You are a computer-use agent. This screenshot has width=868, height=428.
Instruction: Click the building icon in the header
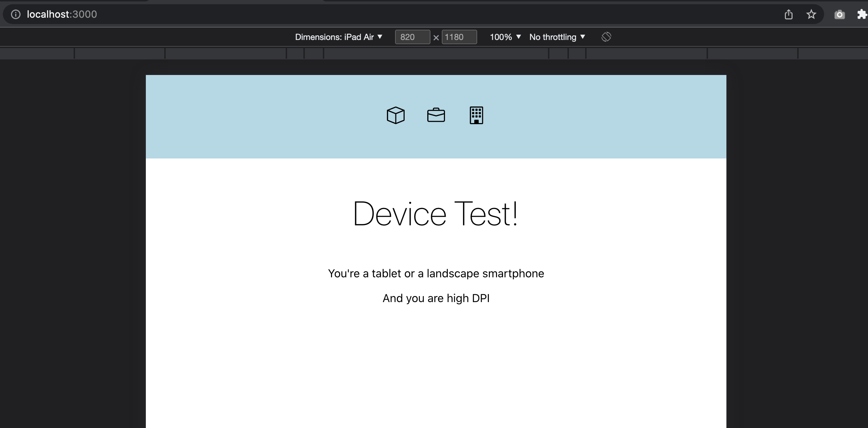coord(476,115)
